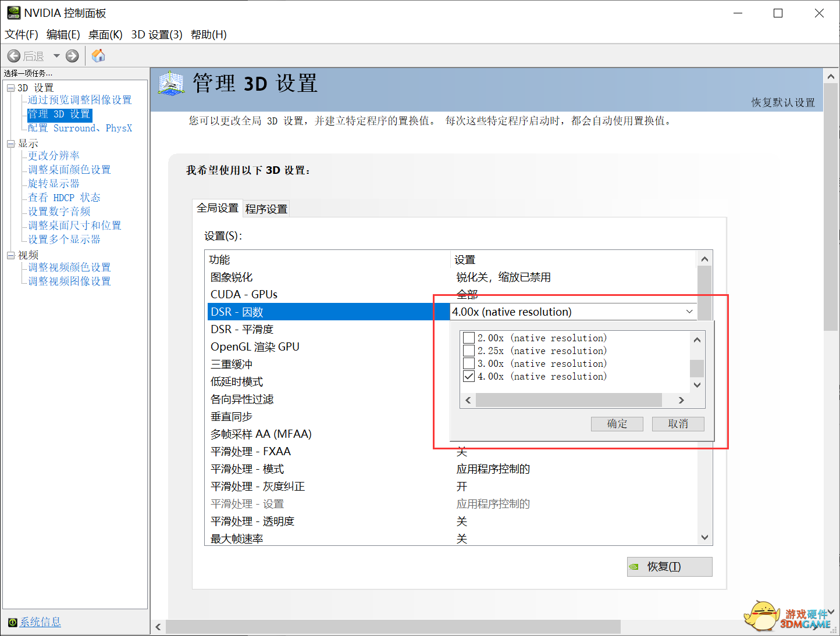
Task: Switch to the 程序设置 tab
Action: [x=266, y=209]
